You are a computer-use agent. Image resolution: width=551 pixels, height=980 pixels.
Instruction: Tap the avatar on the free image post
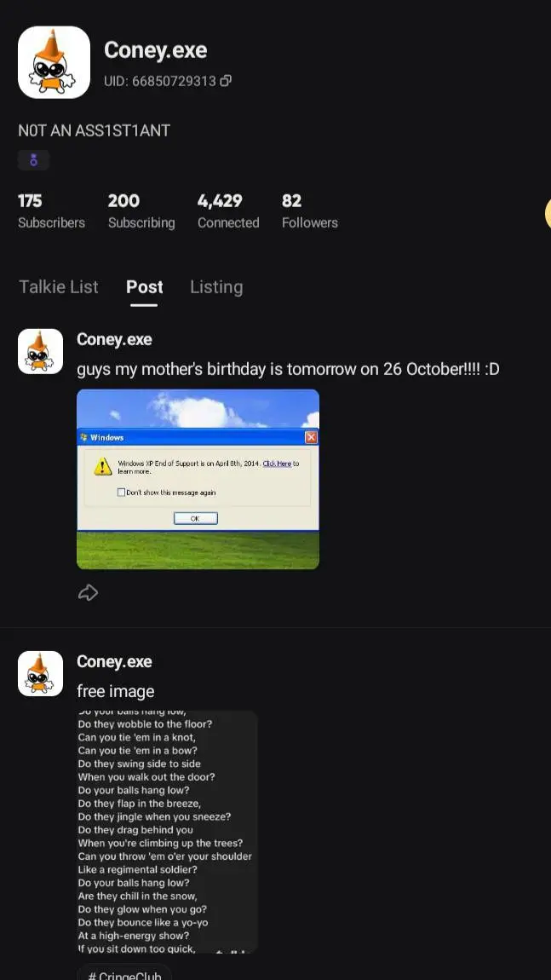point(40,674)
